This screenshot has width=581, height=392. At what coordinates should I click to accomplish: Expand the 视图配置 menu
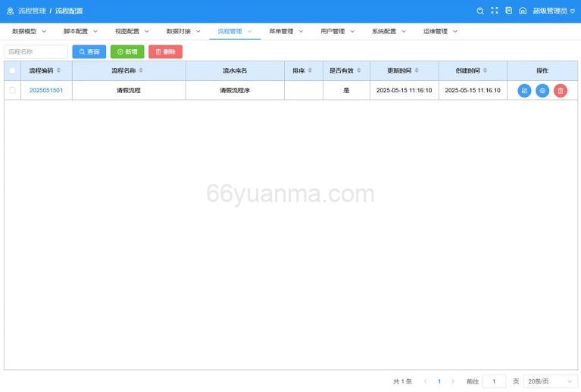[132, 32]
